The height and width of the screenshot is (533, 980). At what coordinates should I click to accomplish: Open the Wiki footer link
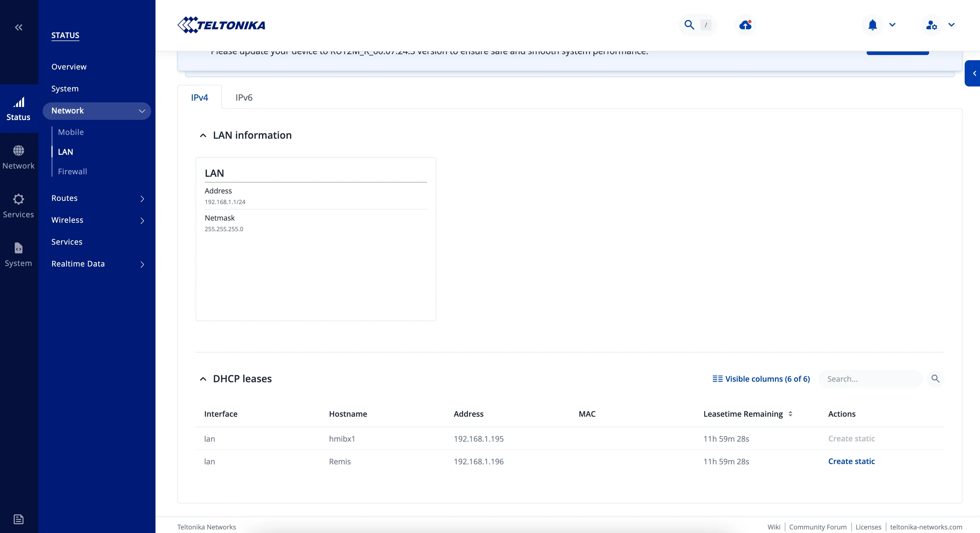[774, 527]
